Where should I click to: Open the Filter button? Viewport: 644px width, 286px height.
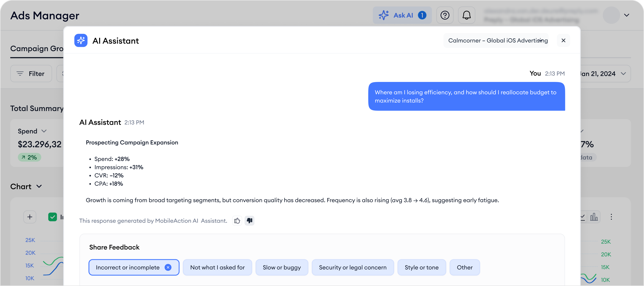coord(31,74)
